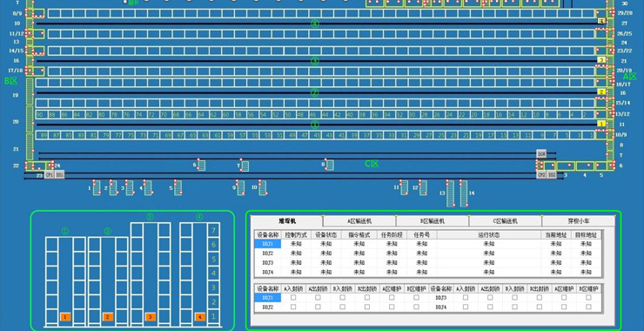Select C-zone conveyor number 10
This screenshot has height=331, width=644.
(x=263, y=187)
